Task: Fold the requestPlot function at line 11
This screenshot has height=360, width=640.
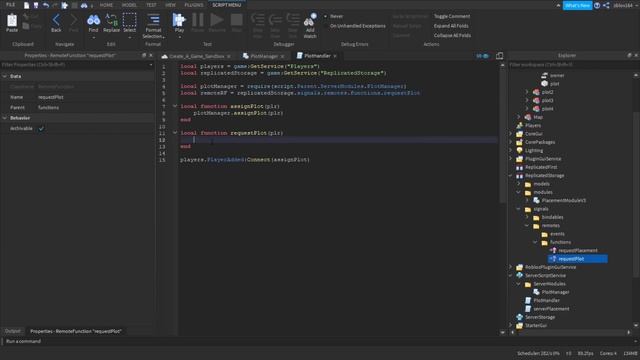Action: coord(175,133)
